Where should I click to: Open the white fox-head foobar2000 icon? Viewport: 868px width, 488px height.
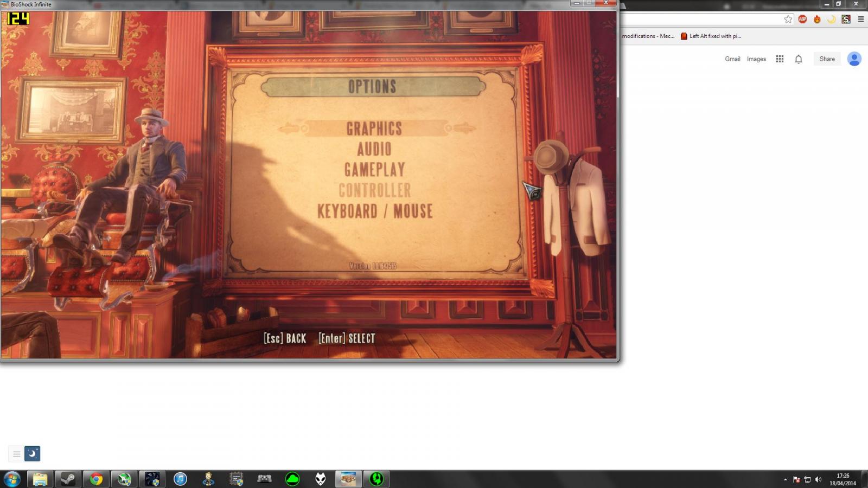(x=321, y=479)
